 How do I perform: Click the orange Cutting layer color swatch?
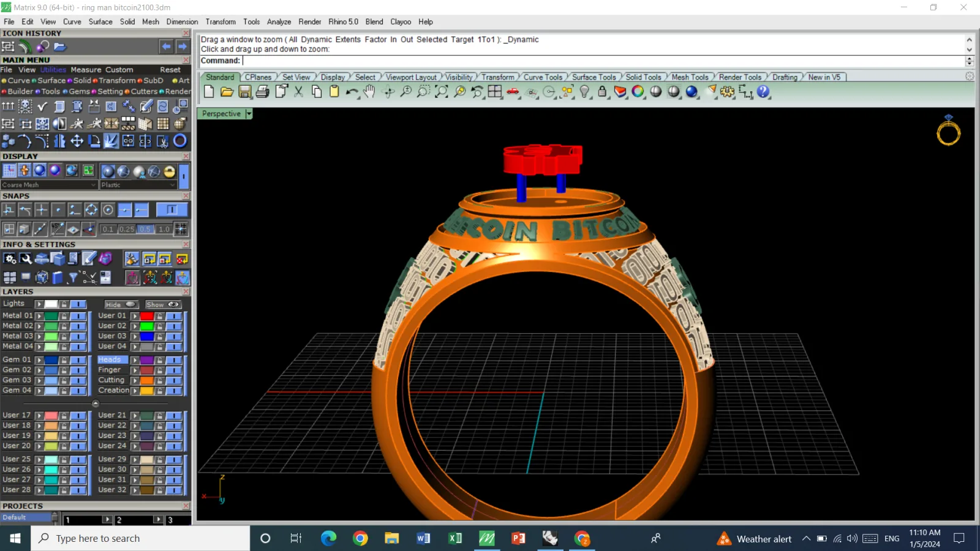pyautogui.click(x=147, y=381)
